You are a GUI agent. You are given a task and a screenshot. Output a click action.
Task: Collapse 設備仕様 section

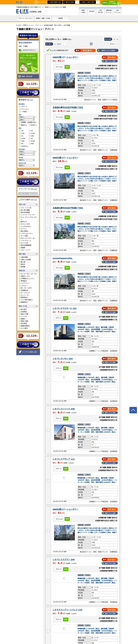click(x=28, y=270)
